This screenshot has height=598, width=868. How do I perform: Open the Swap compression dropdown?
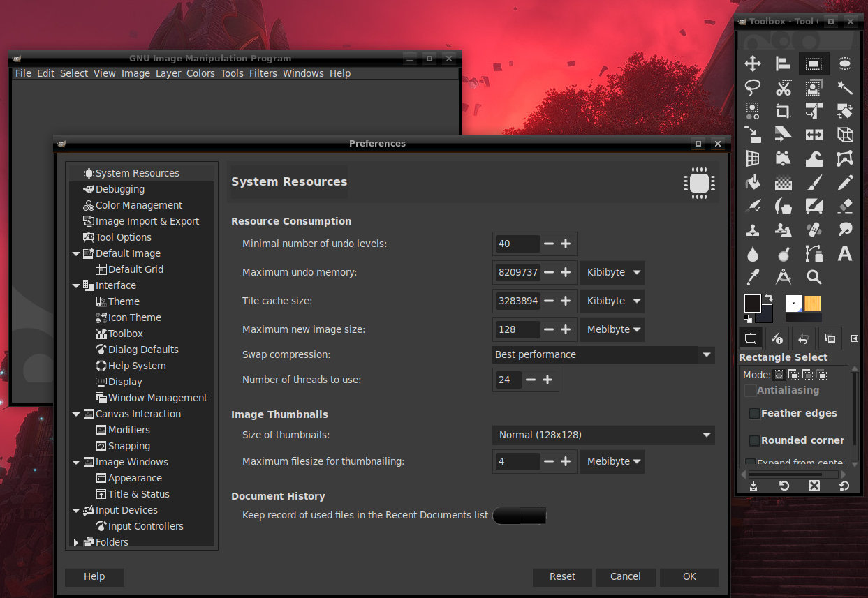603,354
